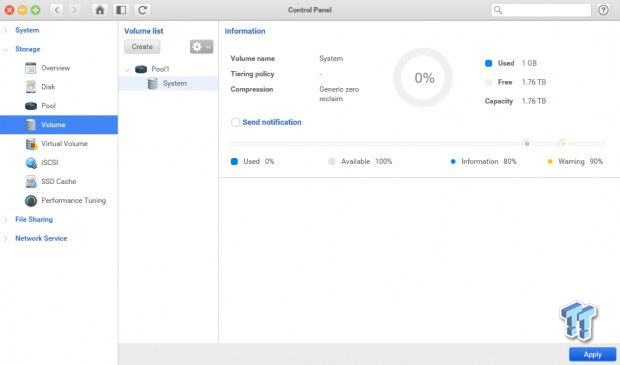Click the Network Service link

pyautogui.click(x=41, y=238)
